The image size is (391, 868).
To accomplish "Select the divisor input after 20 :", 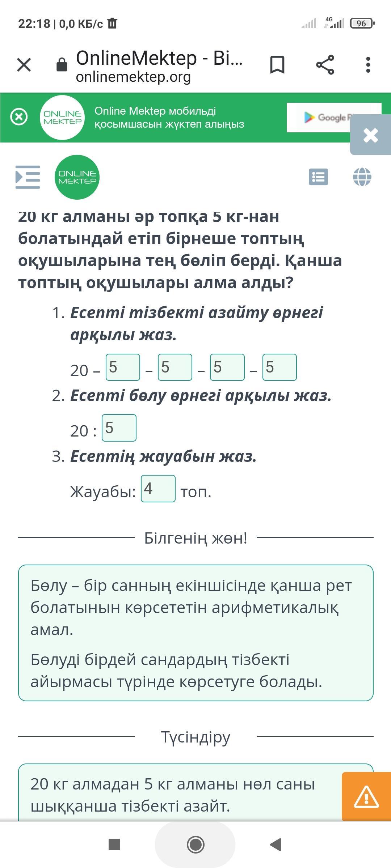I will tap(119, 428).
